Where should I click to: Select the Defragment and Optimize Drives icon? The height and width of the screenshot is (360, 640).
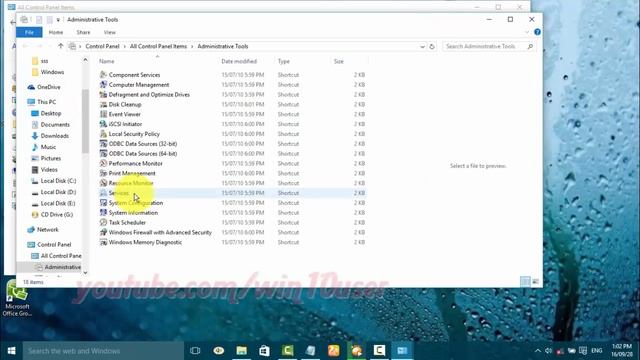(x=103, y=94)
